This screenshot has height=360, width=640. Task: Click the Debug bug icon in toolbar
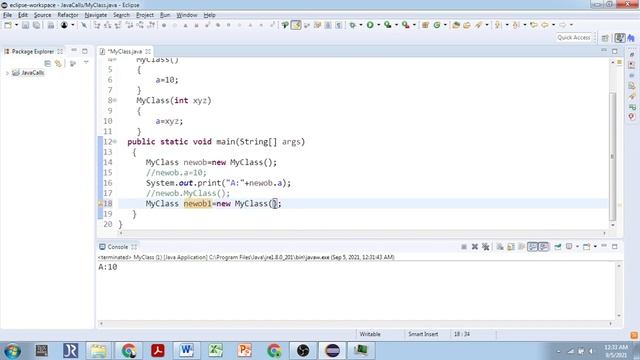(352, 25)
